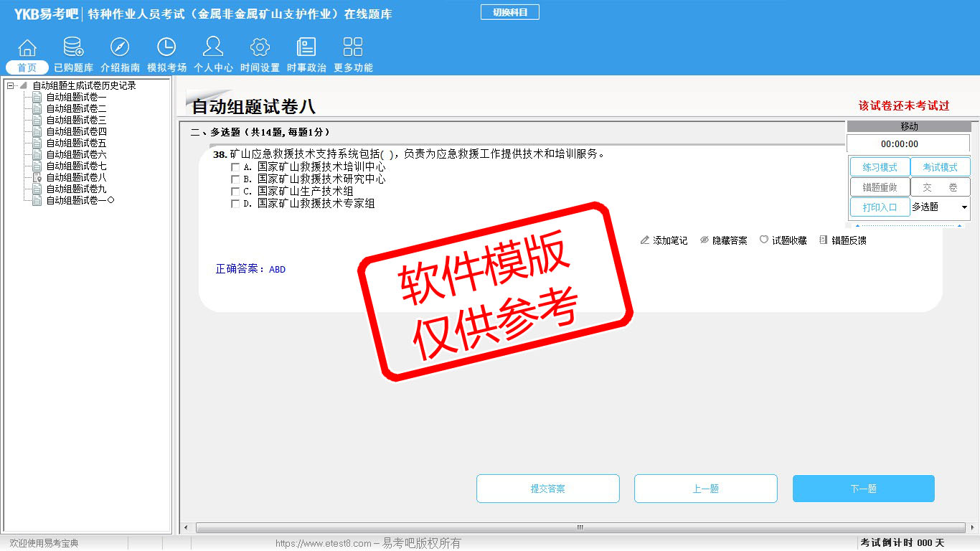Switch to 考试模式 exam mode

pos(940,167)
